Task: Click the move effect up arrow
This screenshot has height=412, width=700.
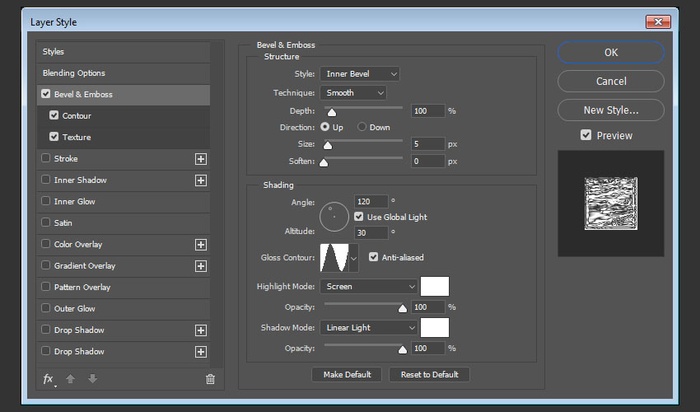Action: coord(69,379)
